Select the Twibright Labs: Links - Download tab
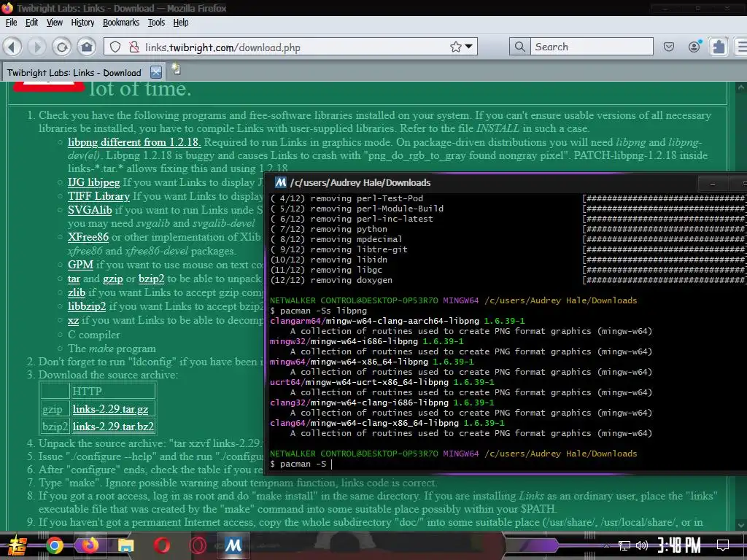 [x=74, y=73]
